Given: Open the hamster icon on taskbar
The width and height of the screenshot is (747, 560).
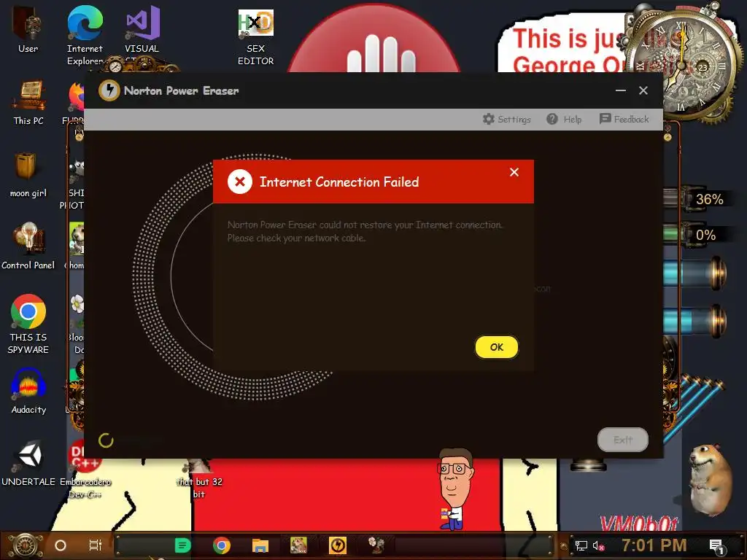Looking at the screenshot, I should pos(298,545).
